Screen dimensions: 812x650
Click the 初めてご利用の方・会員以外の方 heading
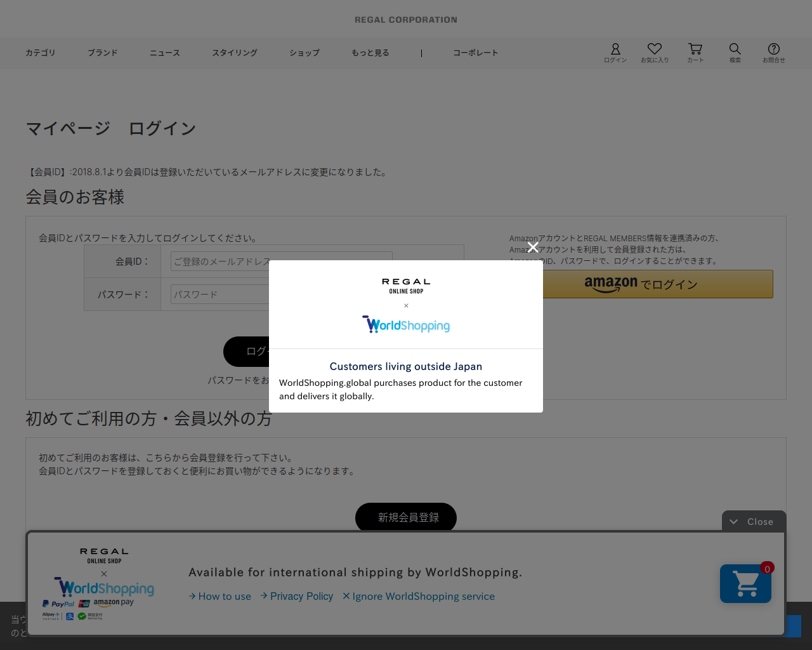tap(148, 419)
